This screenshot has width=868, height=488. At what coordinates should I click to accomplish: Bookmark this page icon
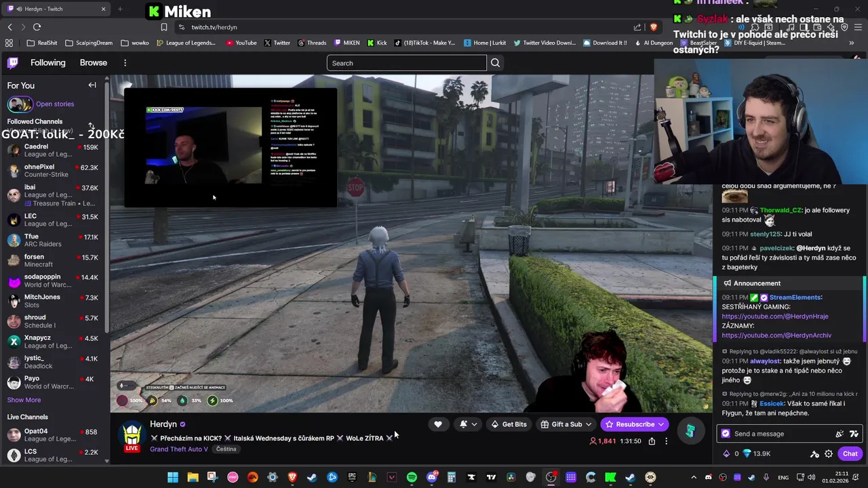click(x=164, y=27)
